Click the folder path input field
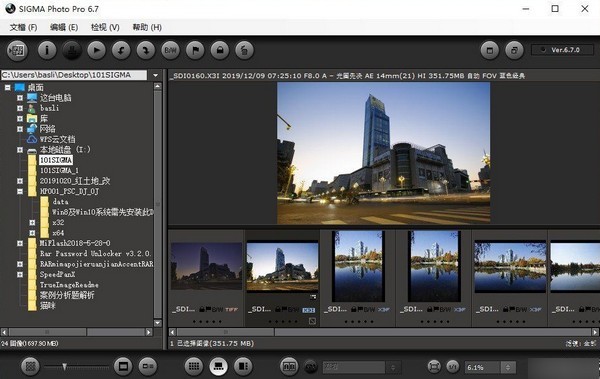Screen dimensions: 600x379 pos(74,75)
